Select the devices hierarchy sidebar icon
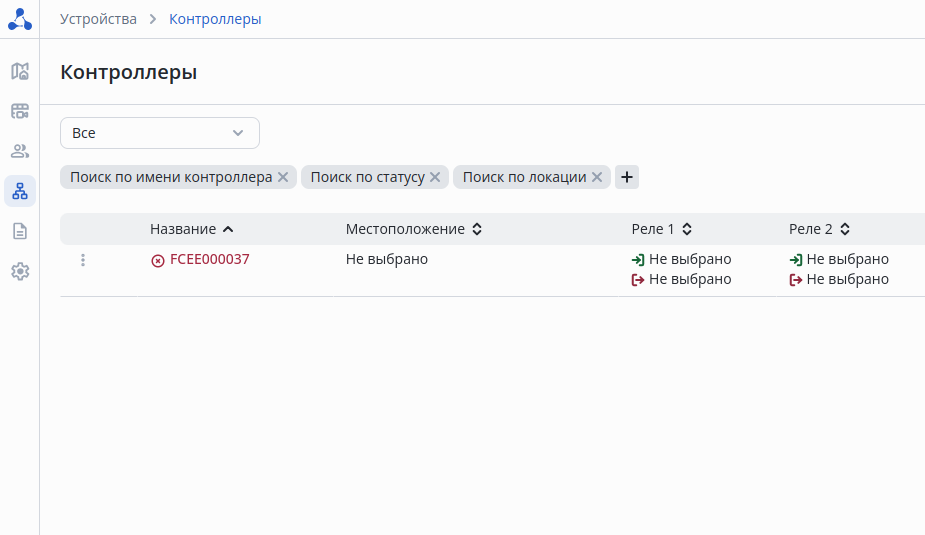Viewport: 925px width, 535px height. point(20,191)
